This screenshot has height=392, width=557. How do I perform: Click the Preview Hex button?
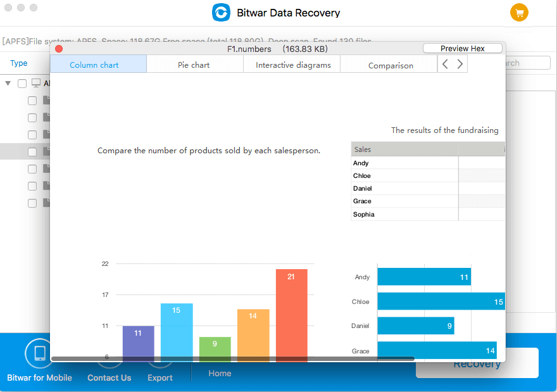click(x=463, y=48)
